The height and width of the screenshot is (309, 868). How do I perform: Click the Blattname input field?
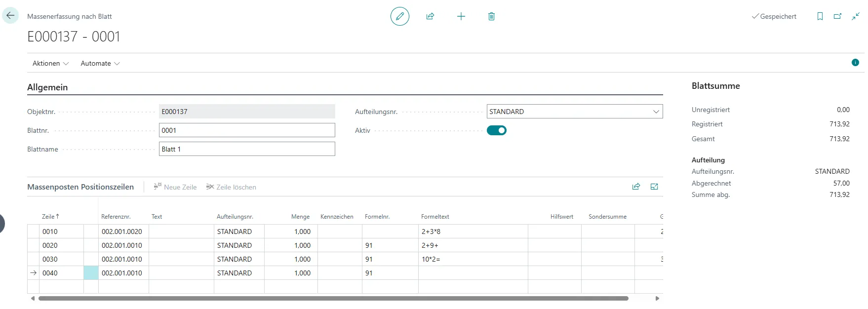point(247,149)
